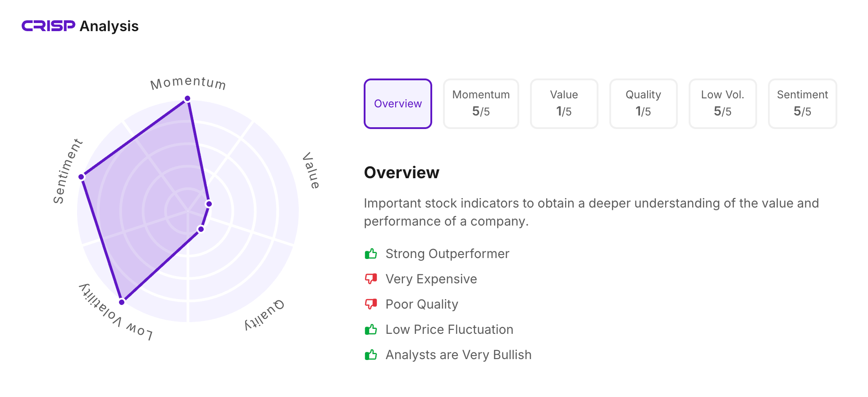
Task: Switch to the Value 1/5 tab
Action: (x=564, y=104)
